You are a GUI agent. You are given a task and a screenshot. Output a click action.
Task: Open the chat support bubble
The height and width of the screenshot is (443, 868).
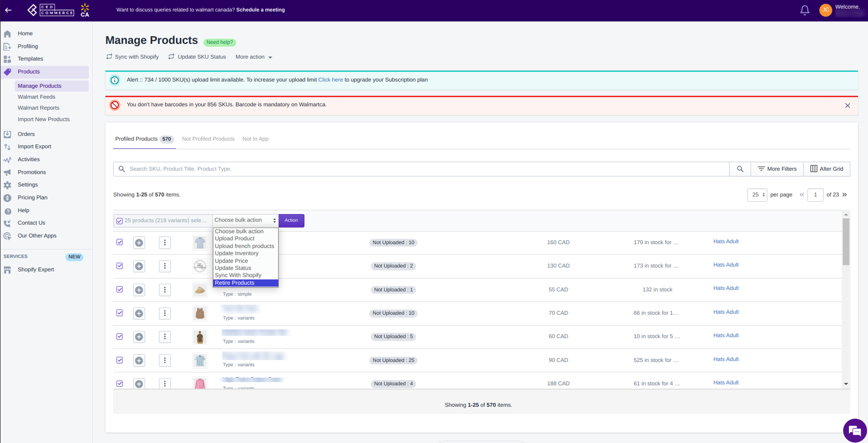point(855,430)
